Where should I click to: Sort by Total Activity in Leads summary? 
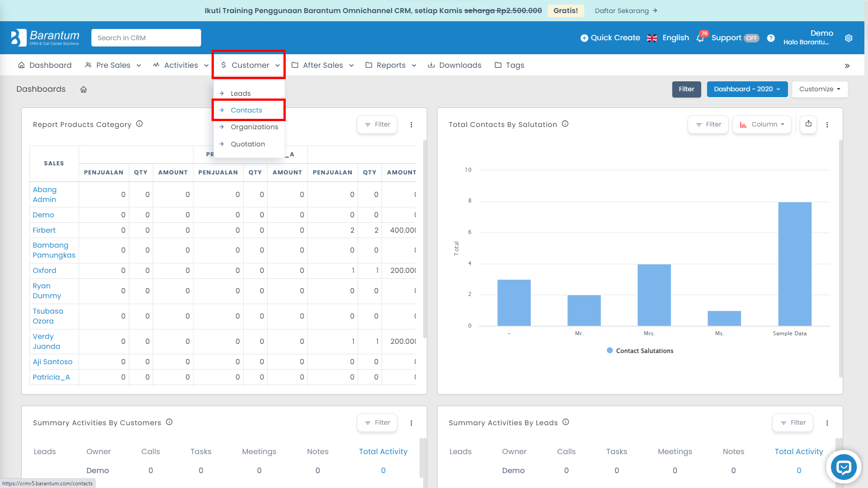799,451
